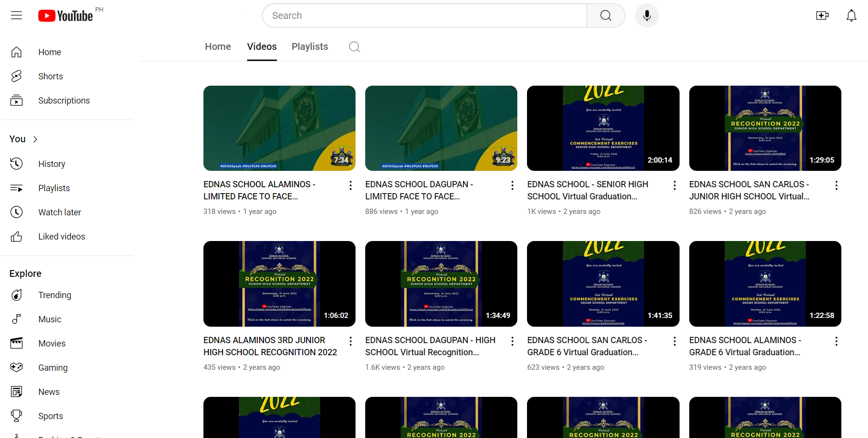
Task: Click title 'EDNAS SCHOOL ALAMINOS - LIMITED FACE TO FACE...'
Action: click(x=260, y=191)
